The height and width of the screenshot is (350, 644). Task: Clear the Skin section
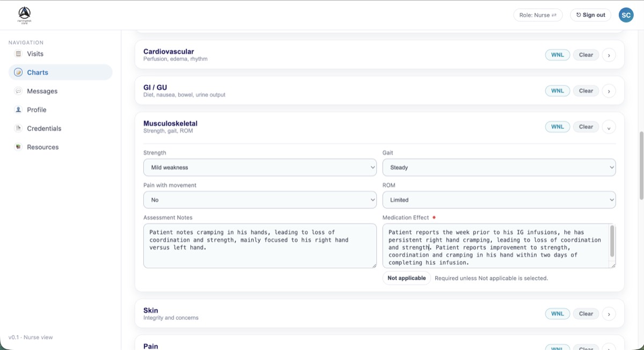pyautogui.click(x=586, y=313)
